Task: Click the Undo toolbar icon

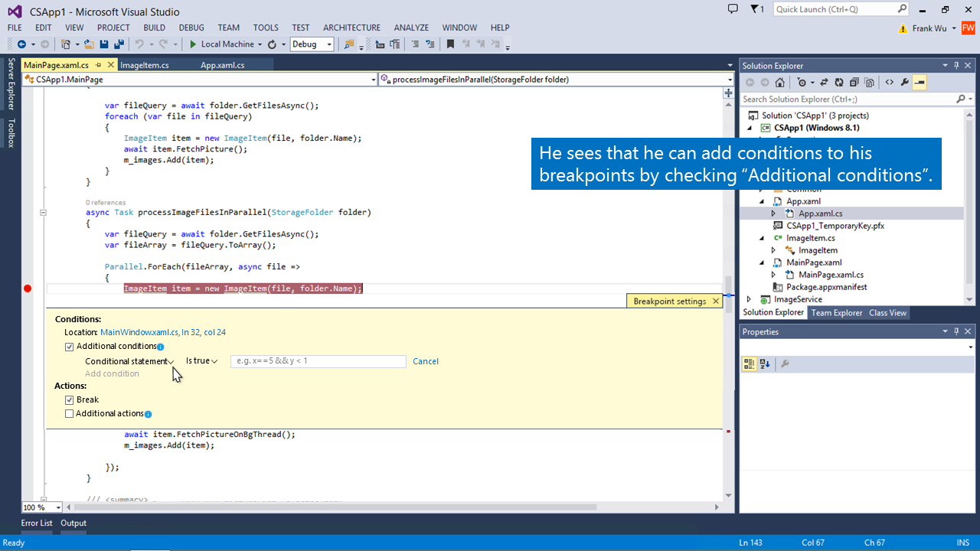Action: click(139, 44)
